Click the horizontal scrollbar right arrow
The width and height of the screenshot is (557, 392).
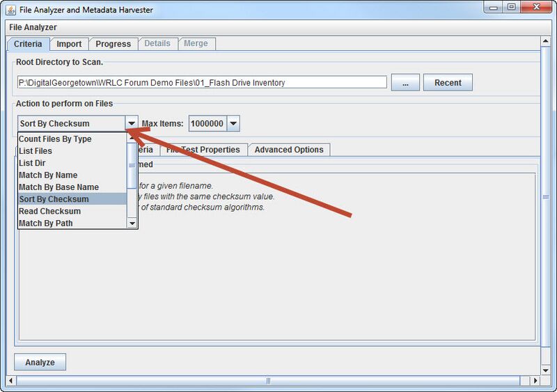click(536, 381)
